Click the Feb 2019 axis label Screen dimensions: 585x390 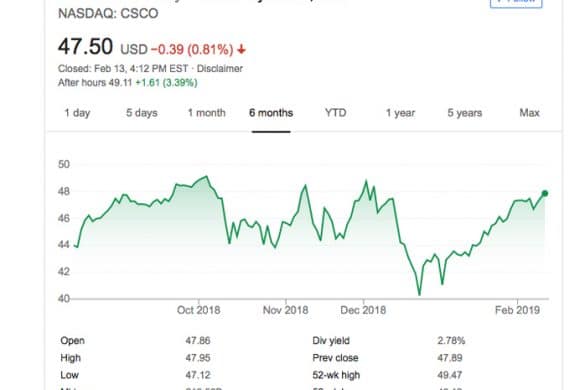(x=517, y=310)
